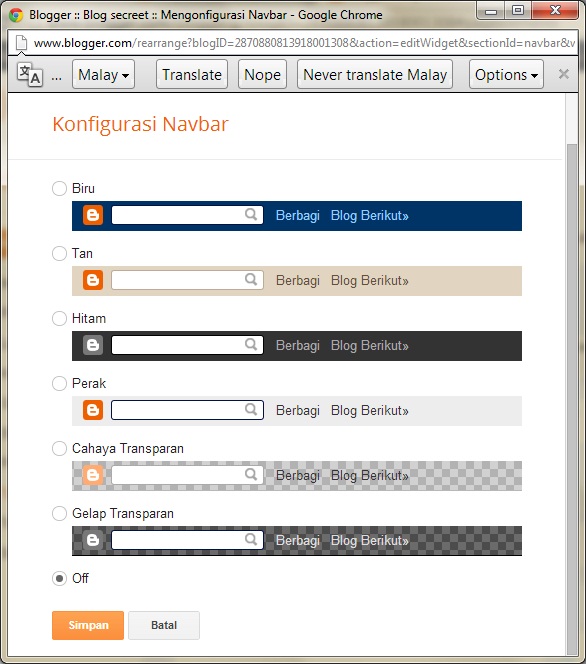This screenshot has width=586, height=664.
Task: Click the Konfigurasi Navbar heading
Action: pos(140,124)
